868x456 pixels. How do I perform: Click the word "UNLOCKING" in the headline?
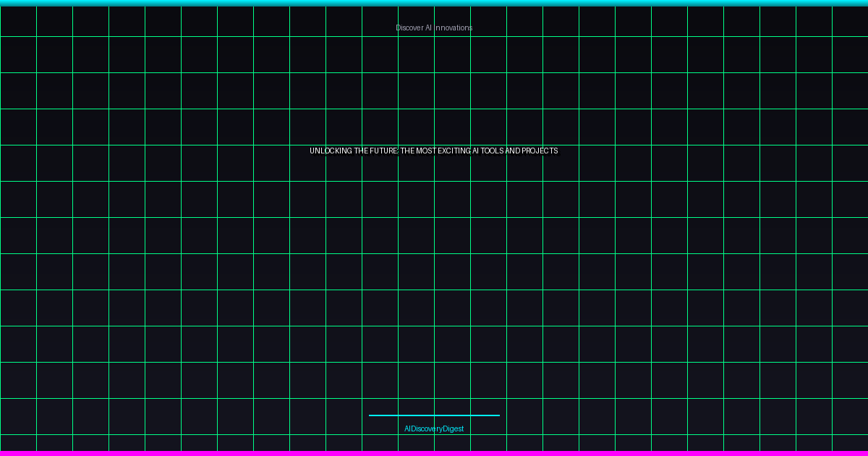point(331,151)
